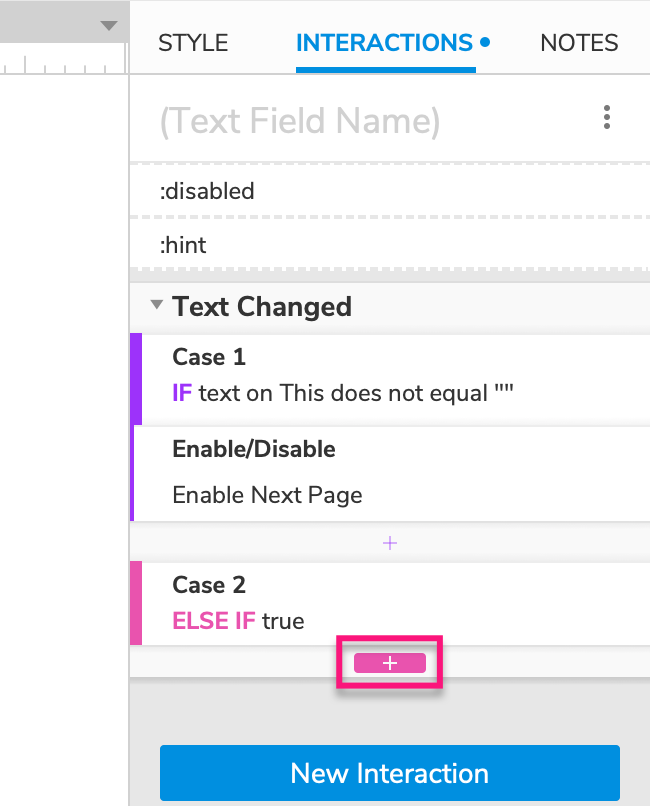
Task: Select the INTERACTIONS tab
Action: tap(385, 43)
